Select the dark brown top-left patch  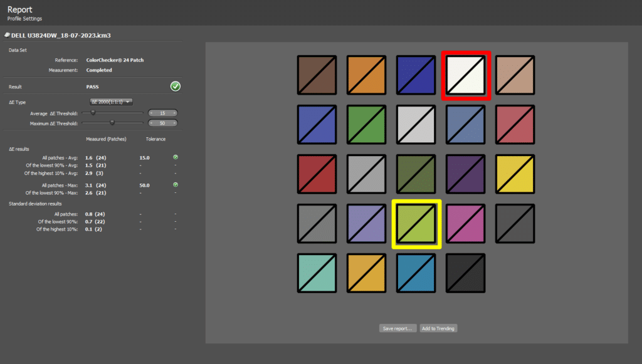point(318,76)
